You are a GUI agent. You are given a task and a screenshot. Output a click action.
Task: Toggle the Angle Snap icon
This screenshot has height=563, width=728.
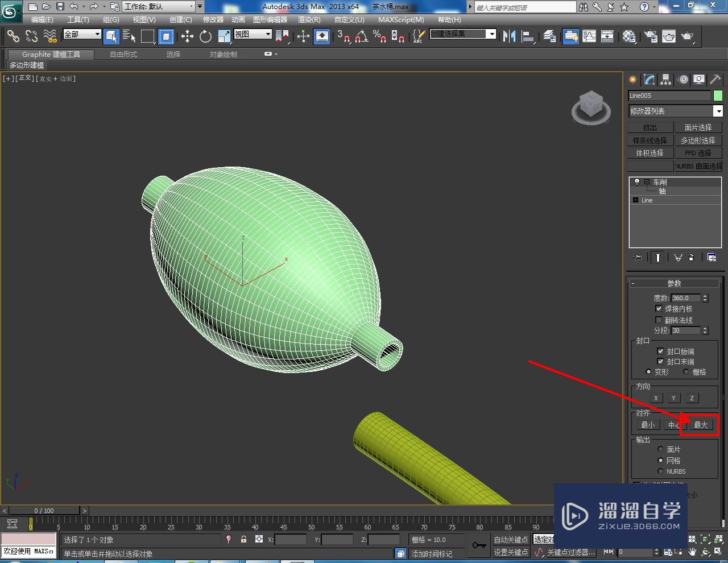[x=362, y=36]
